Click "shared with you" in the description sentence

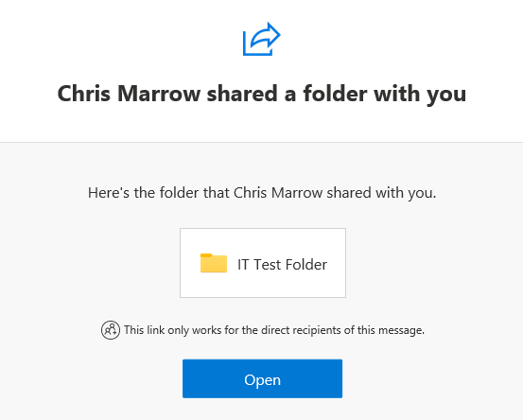click(x=381, y=193)
